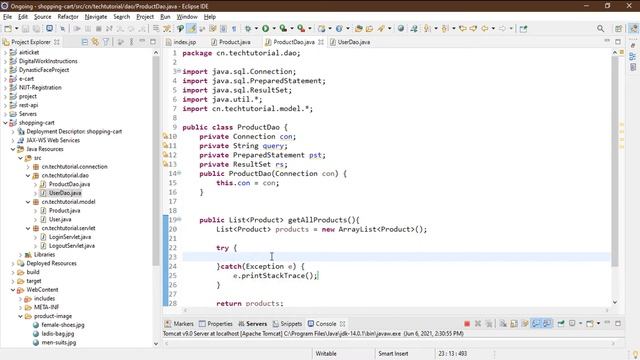Open the File menu
The image size is (640, 360).
click(x=7, y=17)
